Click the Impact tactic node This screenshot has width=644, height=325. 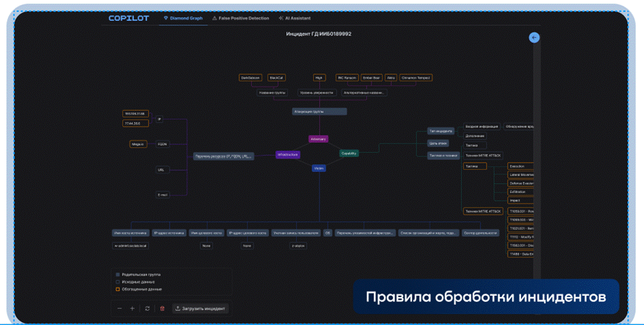tap(520, 201)
